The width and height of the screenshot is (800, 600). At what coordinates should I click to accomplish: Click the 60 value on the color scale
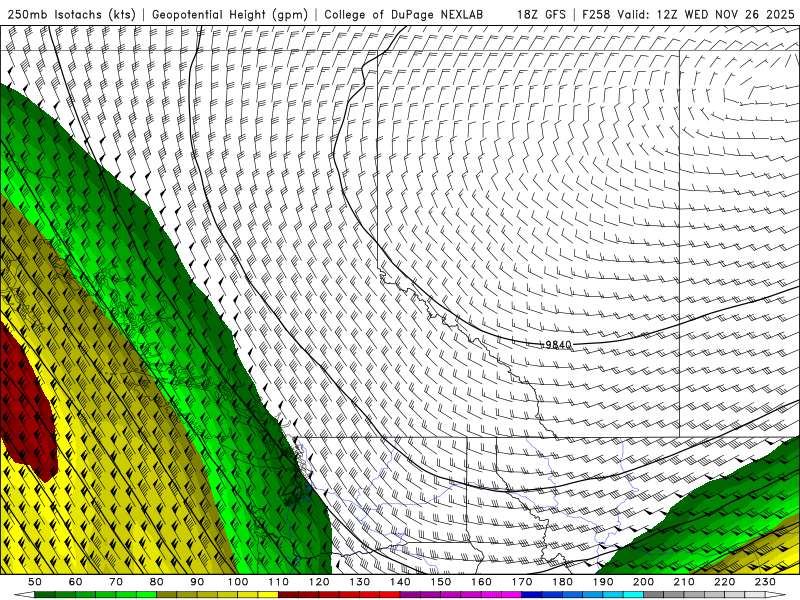75,582
